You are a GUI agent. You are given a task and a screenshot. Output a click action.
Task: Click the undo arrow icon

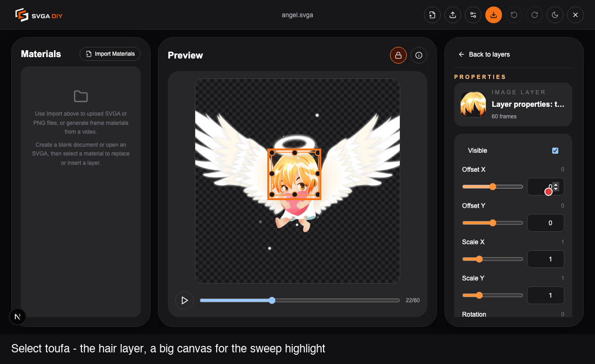pos(514,15)
